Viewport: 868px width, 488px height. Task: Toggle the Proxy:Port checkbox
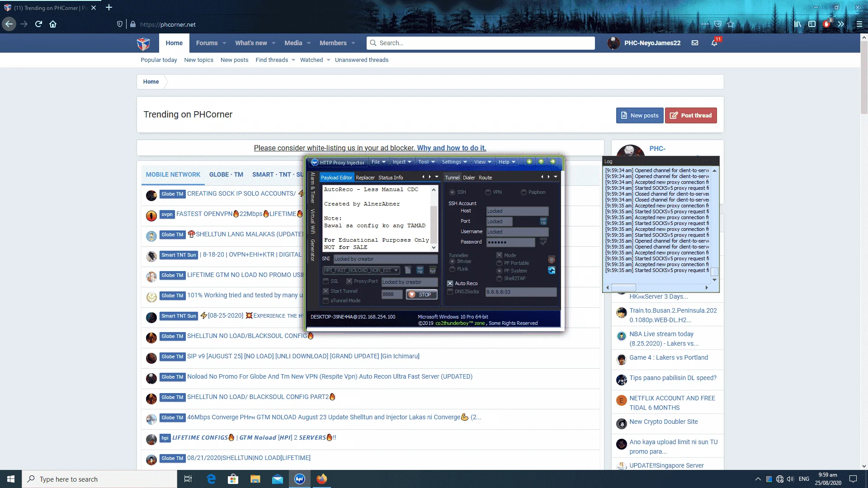pyautogui.click(x=349, y=281)
